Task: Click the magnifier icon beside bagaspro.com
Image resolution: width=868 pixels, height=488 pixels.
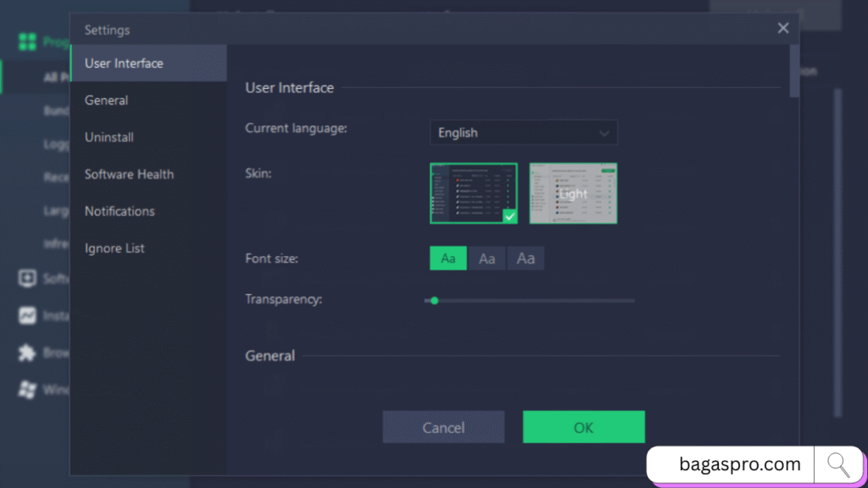Action: [838, 464]
